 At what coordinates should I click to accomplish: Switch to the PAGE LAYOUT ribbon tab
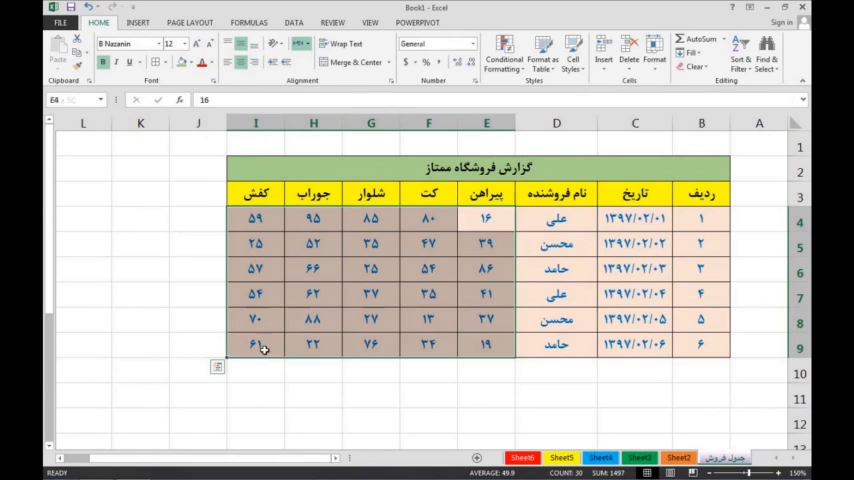(189, 22)
